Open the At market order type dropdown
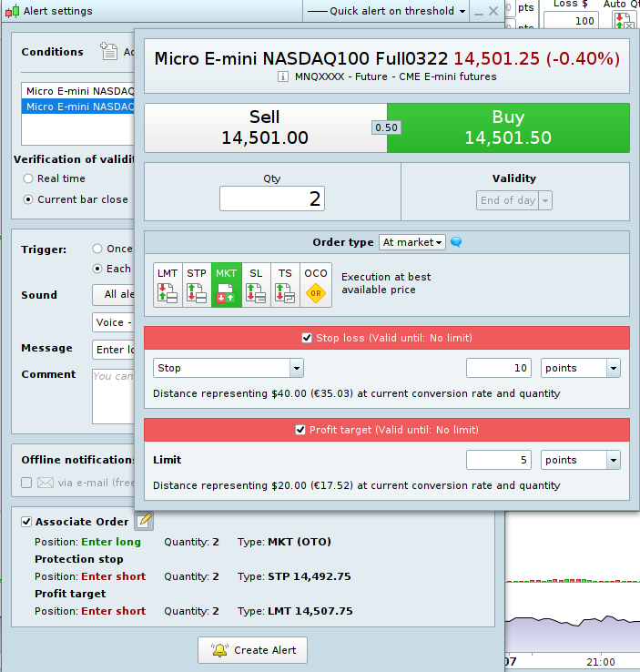 click(x=412, y=242)
